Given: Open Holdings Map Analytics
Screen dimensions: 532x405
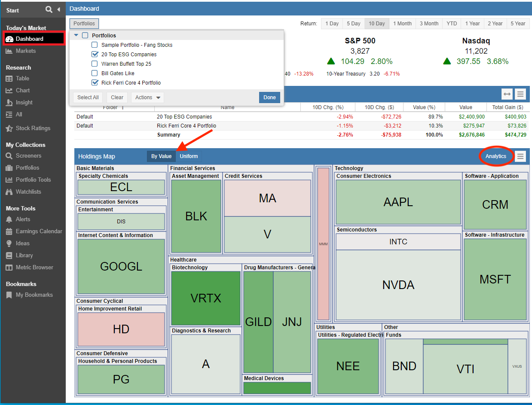Looking at the screenshot, I should 496,156.
